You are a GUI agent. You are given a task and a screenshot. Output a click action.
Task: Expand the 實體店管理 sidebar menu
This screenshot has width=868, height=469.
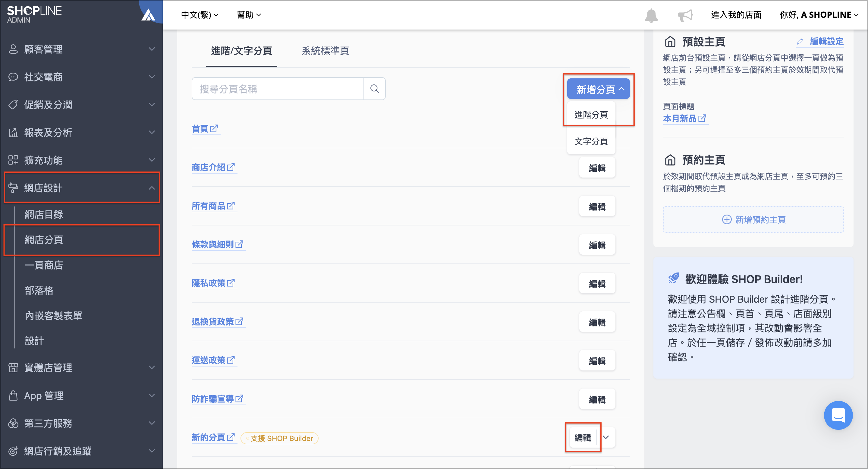click(x=152, y=367)
